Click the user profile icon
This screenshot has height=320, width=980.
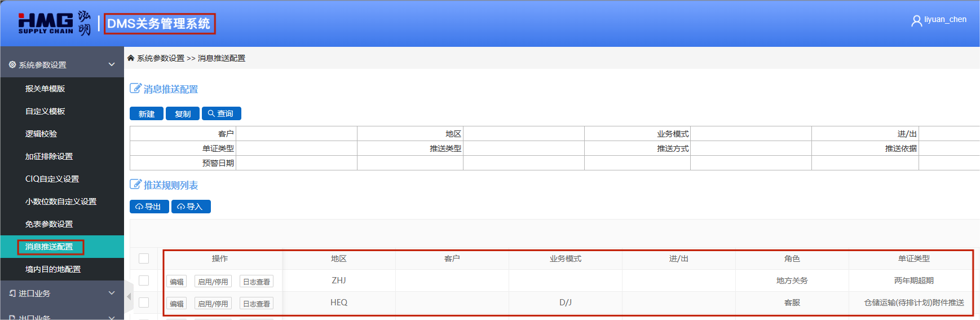916,21
